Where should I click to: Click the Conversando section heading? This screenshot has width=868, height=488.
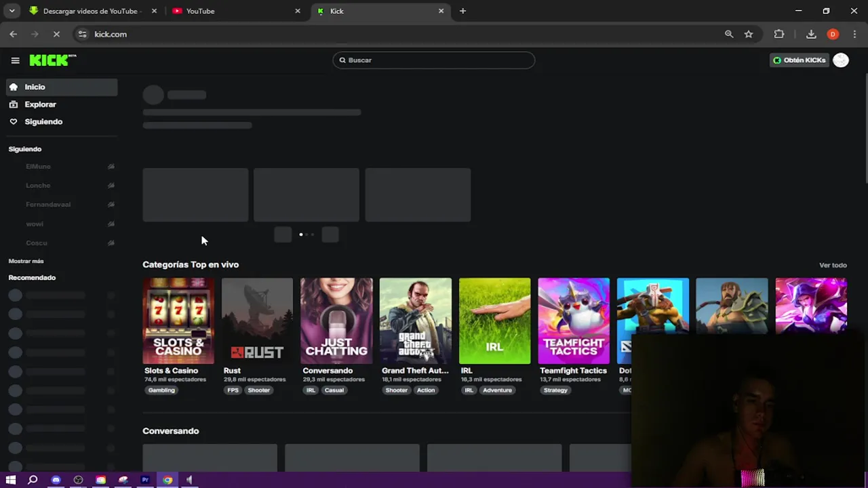[171, 431]
